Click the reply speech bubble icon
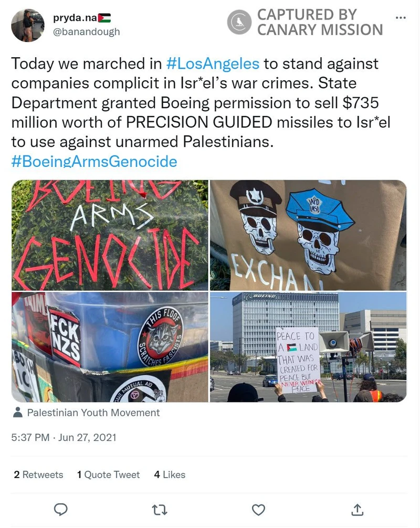 [x=60, y=510]
